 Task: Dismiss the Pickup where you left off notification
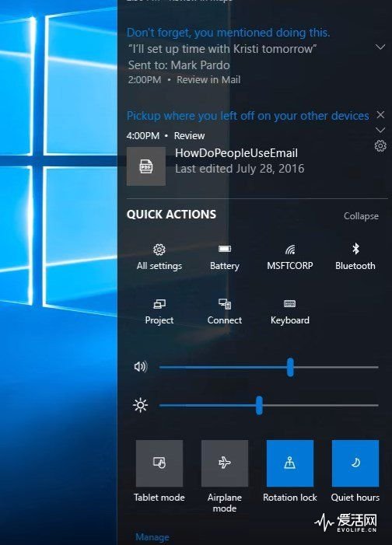[380, 115]
